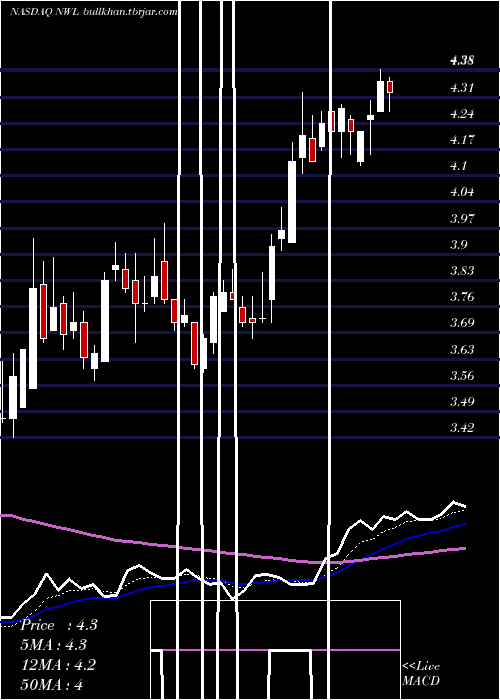500x700 pixels.
Task: Click the 3.97 price axis label
Action: 462,218
